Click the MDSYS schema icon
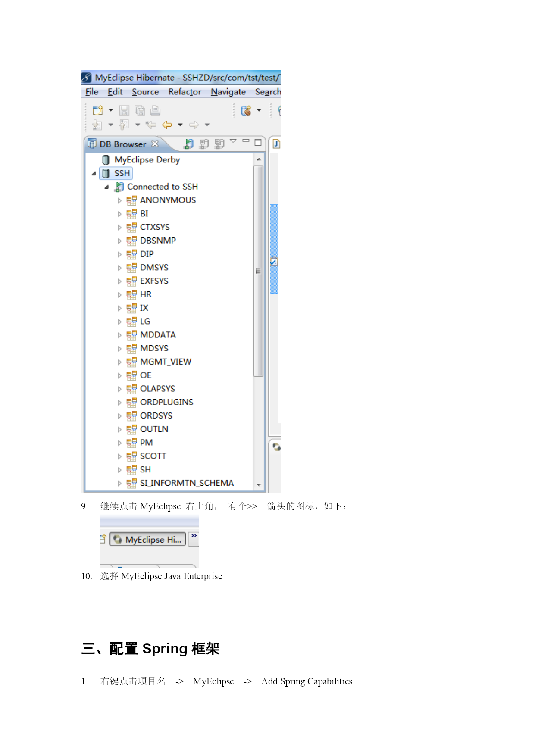 tap(131, 348)
